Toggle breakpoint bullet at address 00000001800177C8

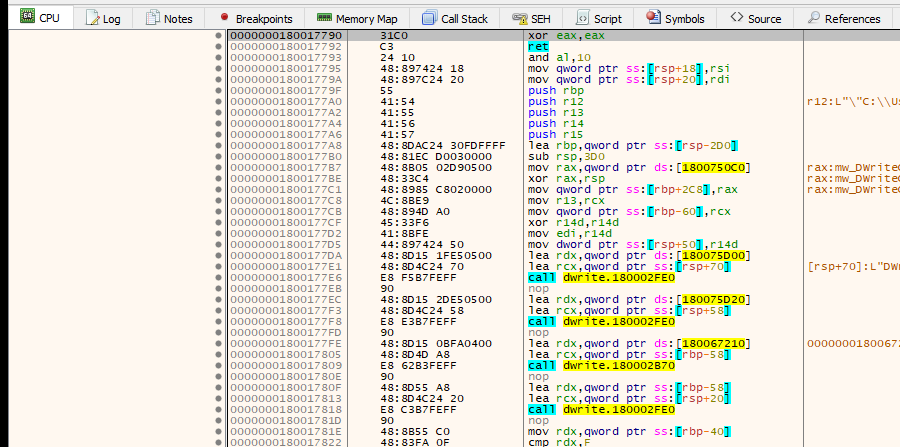pos(218,201)
